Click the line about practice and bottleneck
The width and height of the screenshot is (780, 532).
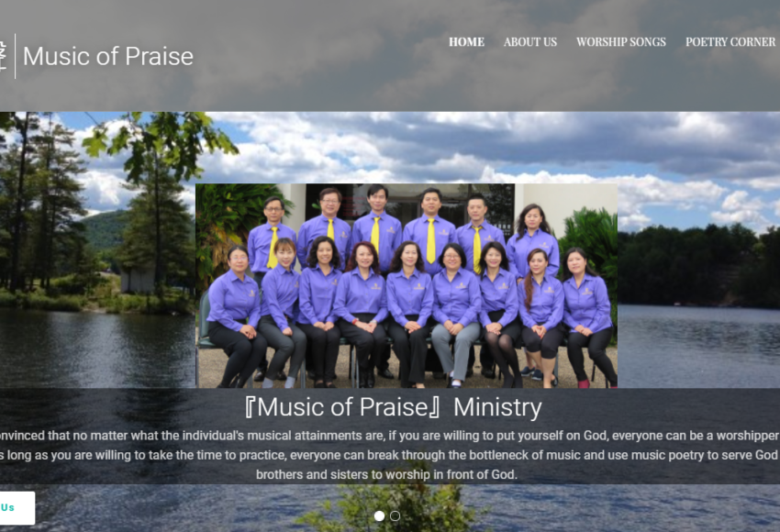390,455
